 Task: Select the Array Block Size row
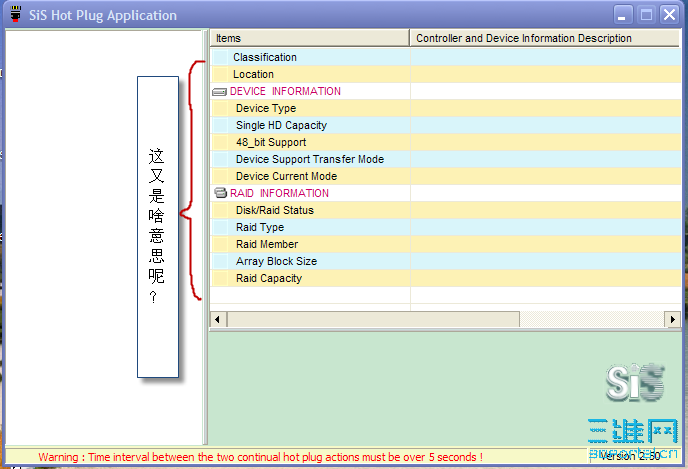click(x=446, y=261)
